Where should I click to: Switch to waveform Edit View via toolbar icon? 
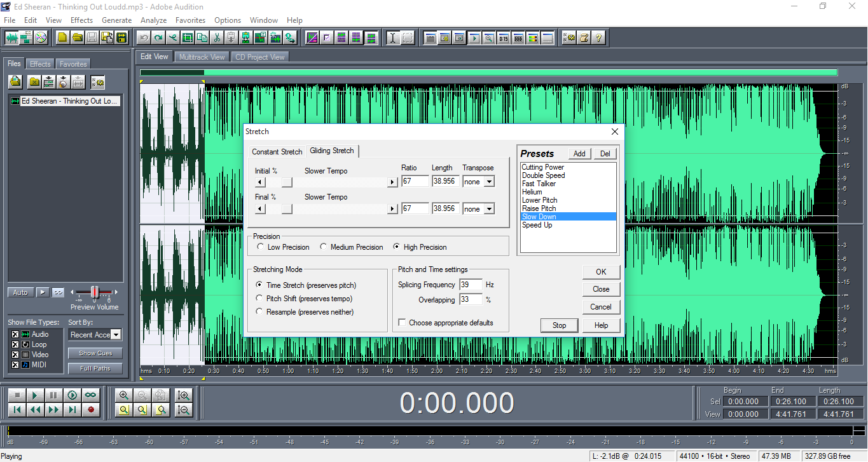(11, 37)
